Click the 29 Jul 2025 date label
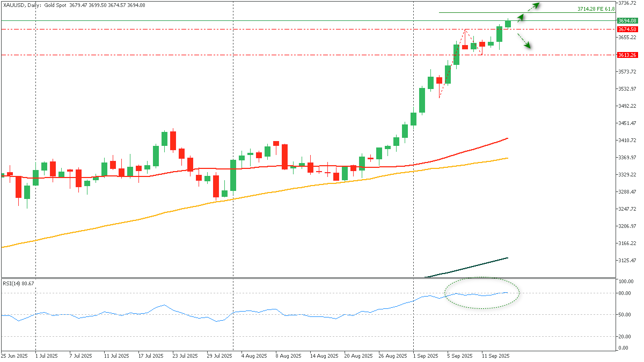Viewport: 644px width, 362px height. [x=219, y=356]
